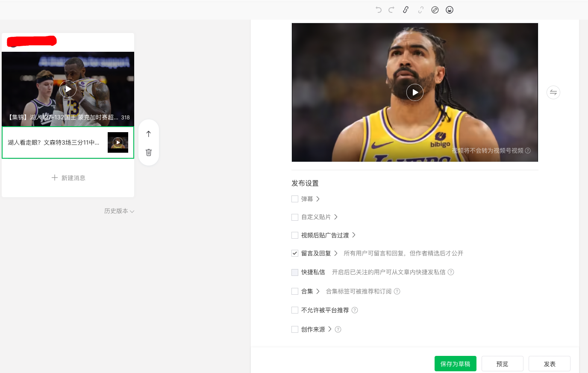Enable 视频后贴广告过渡 checkbox
The width and height of the screenshot is (588, 373).
pyautogui.click(x=295, y=235)
